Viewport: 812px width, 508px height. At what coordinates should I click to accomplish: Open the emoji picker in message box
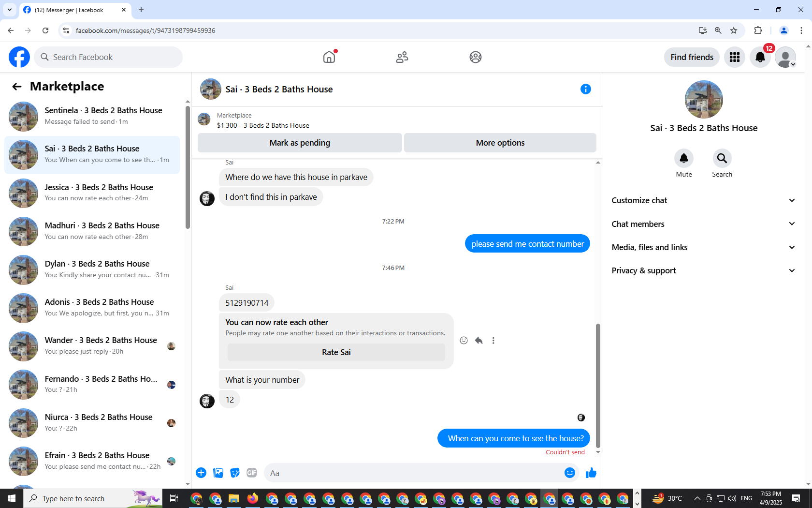[570, 473]
